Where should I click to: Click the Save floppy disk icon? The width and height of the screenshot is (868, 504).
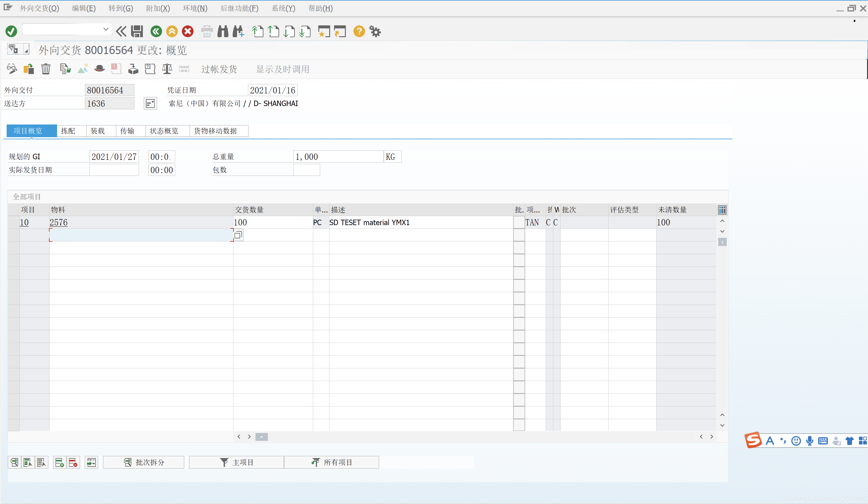coord(137,31)
